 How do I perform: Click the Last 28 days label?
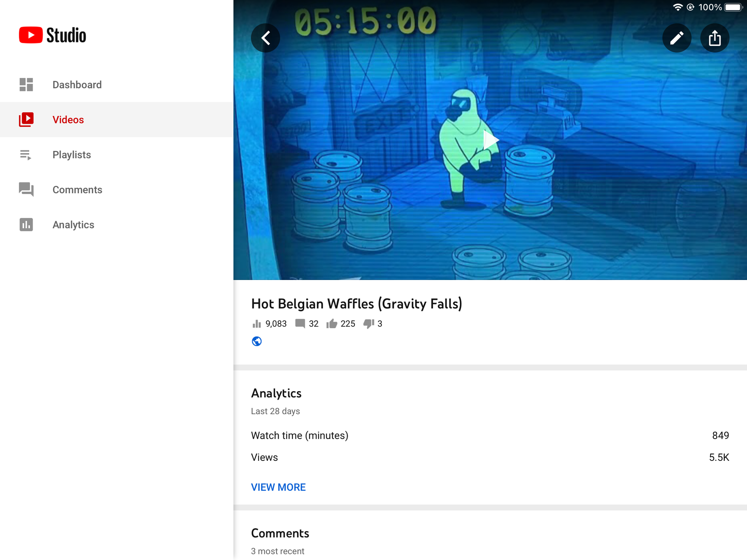click(275, 411)
